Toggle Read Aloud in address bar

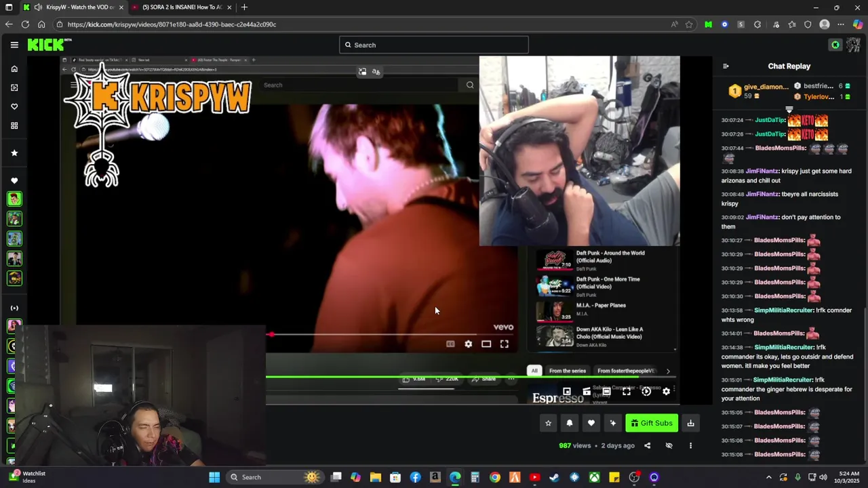[674, 24]
